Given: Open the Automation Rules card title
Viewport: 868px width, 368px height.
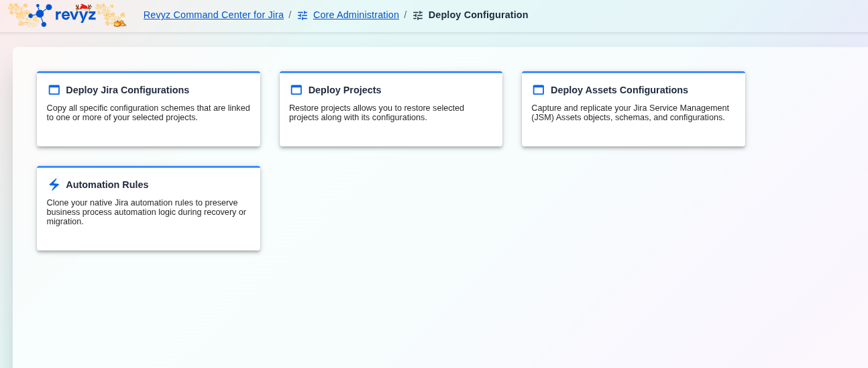Looking at the screenshot, I should [107, 185].
